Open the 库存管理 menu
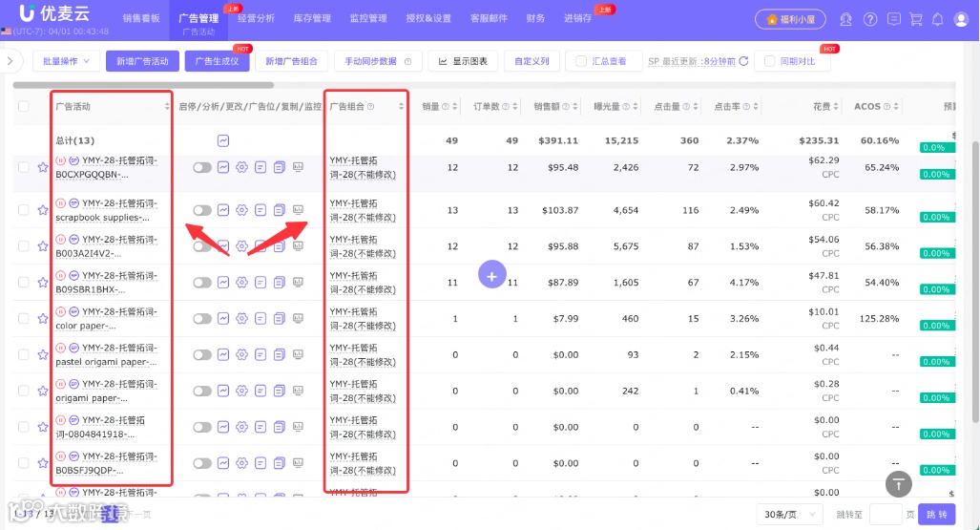Image resolution: width=980 pixels, height=530 pixels. tap(312, 19)
